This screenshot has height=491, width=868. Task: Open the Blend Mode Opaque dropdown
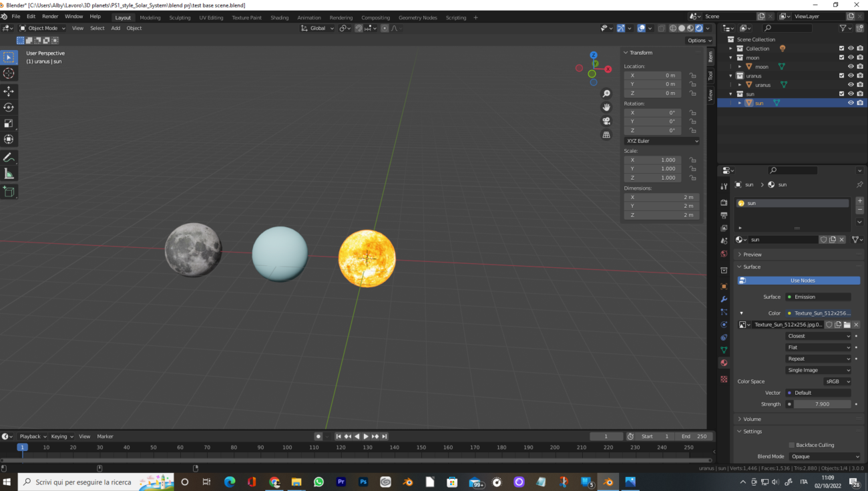825,456
